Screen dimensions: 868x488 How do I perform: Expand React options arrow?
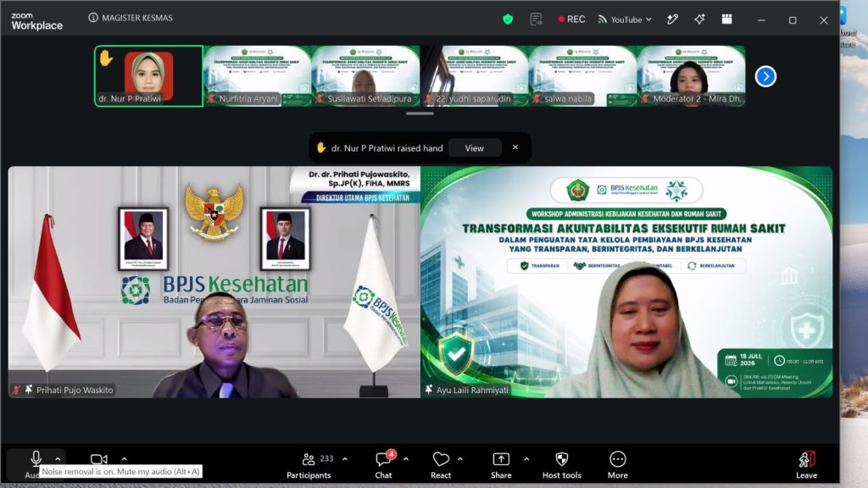[x=460, y=458]
